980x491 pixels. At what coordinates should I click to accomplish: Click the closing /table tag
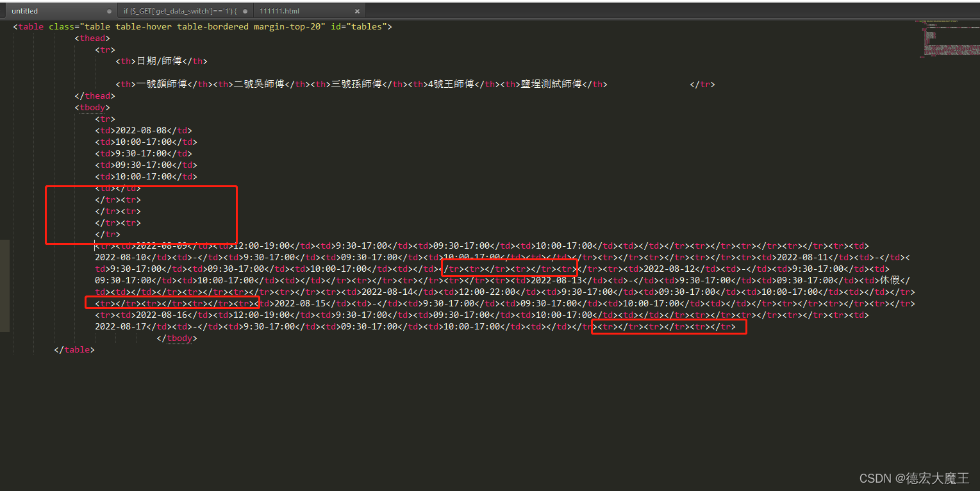[x=74, y=349]
